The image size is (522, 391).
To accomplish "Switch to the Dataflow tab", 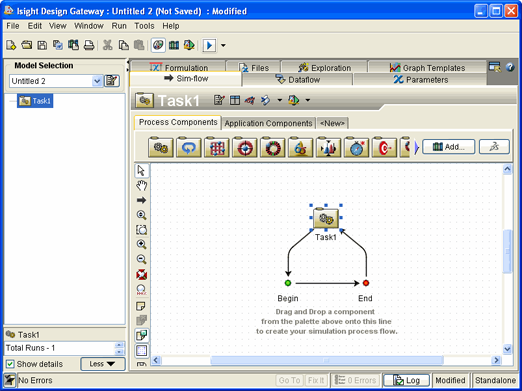I will pyautogui.click(x=297, y=80).
